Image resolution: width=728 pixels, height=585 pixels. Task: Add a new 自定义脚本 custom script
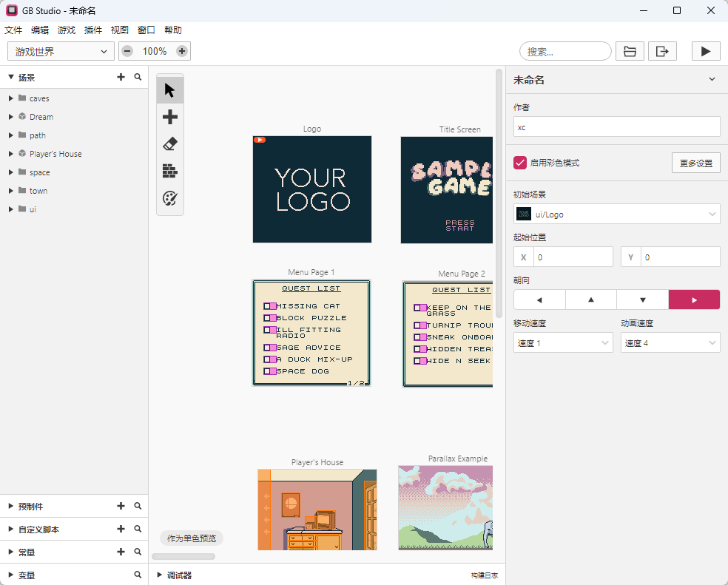121,529
